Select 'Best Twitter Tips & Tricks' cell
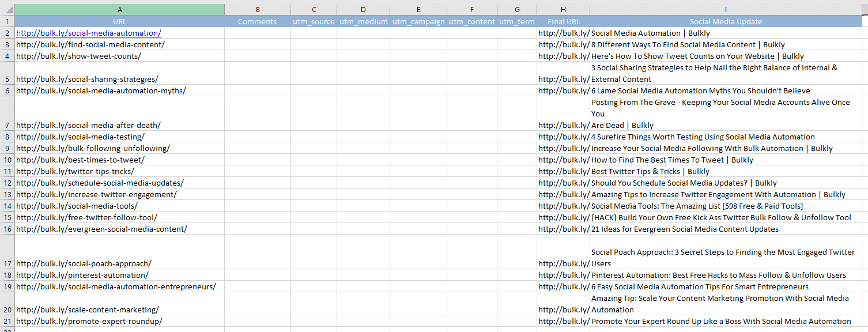 coord(726,171)
